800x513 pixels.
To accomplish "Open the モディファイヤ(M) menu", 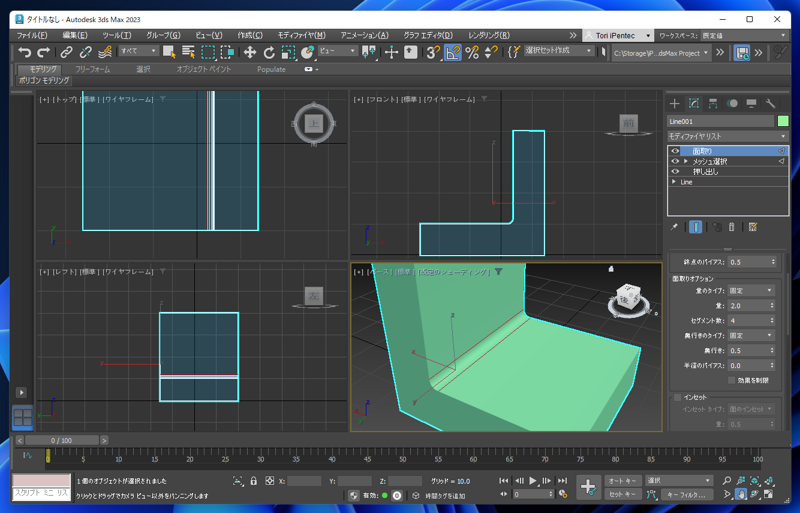I will click(302, 35).
